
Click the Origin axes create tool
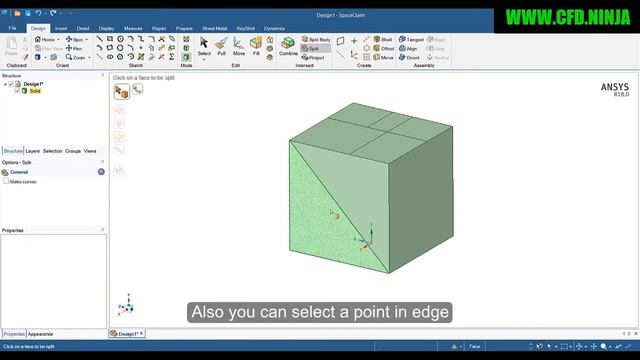354,55
